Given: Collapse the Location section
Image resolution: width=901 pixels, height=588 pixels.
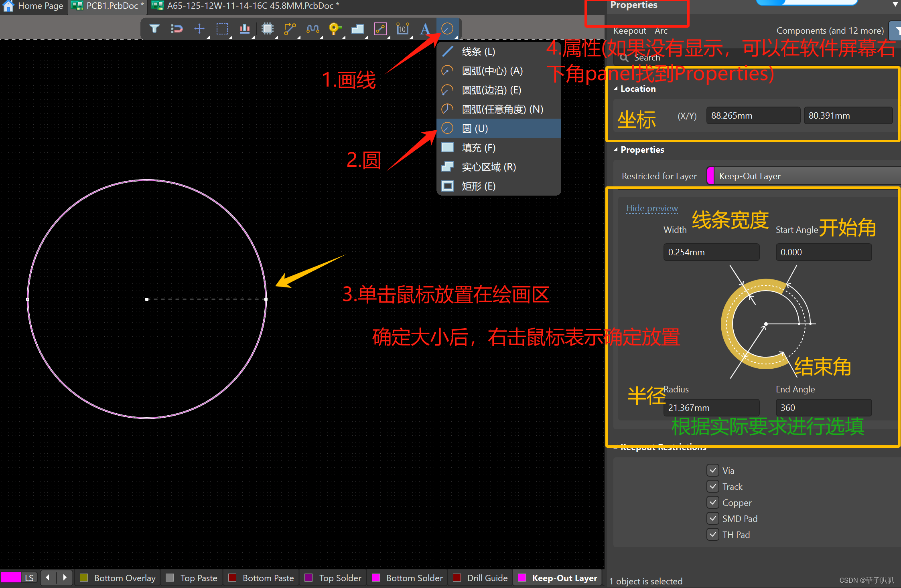Looking at the screenshot, I should tap(616, 89).
